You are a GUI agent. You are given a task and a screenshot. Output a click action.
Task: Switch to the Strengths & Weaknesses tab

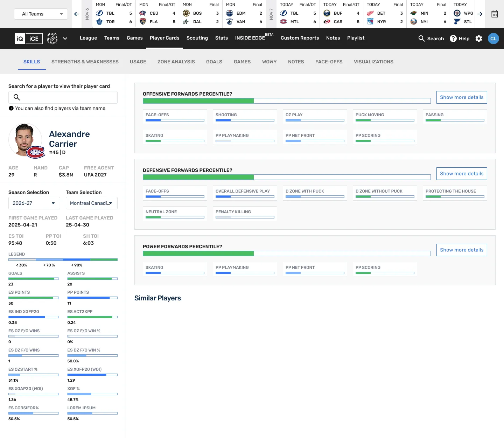pos(85,62)
